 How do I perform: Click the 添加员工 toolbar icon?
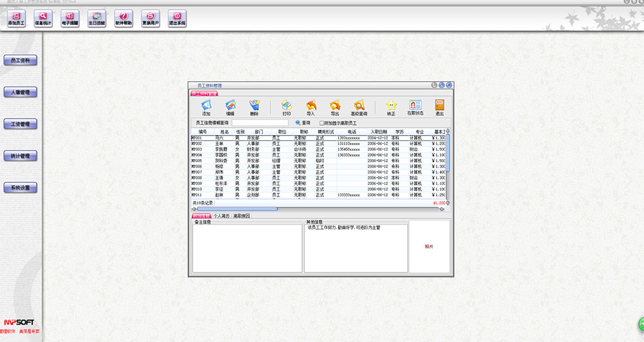coord(16,18)
